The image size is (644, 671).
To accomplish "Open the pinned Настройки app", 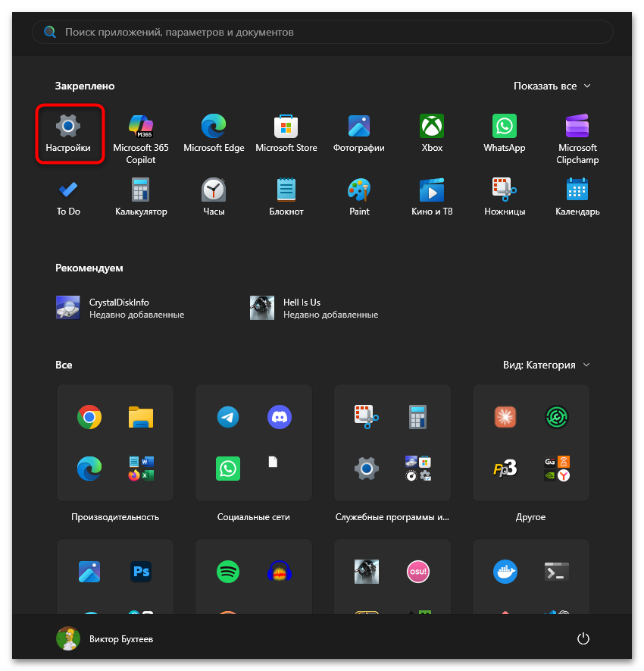I will (x=68, y=133).
